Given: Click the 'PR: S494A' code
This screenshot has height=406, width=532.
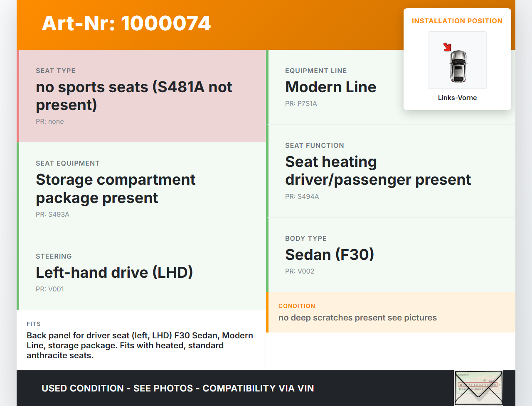Looking at the screenshot, I should 302,196.
